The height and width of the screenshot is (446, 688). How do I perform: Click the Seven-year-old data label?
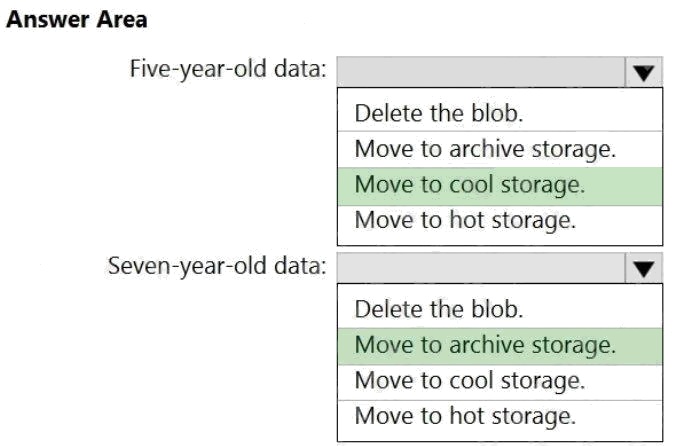[216, 266]
